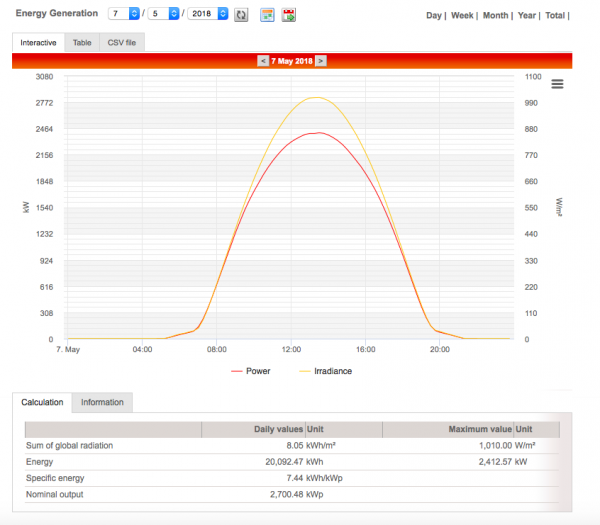Click the Year view link
The height and width of the screenshot is (525, 600).
(526, 16)
